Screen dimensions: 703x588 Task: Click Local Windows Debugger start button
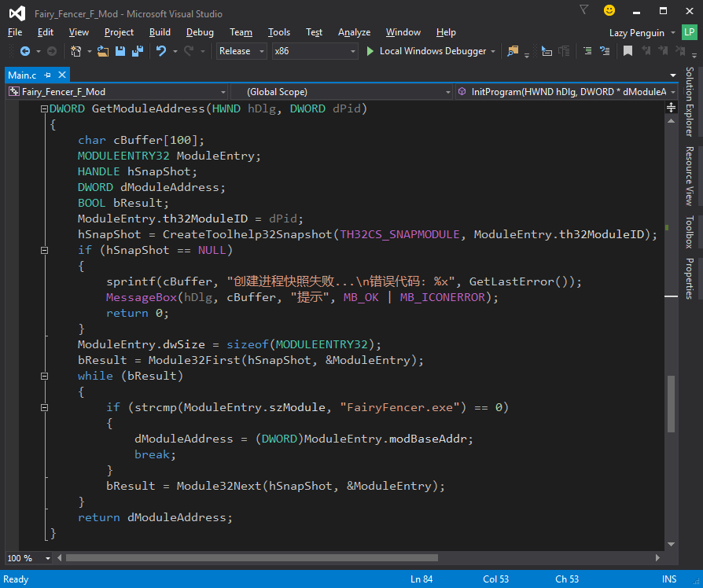[x=425, y=51]
